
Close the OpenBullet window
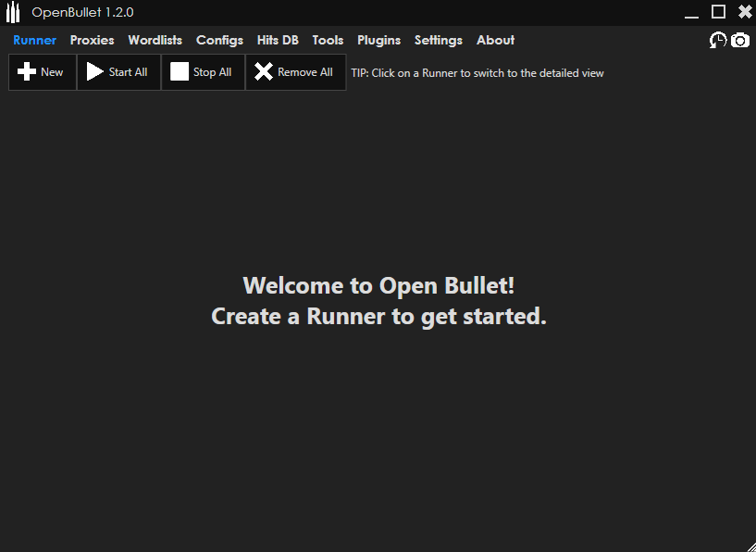pos(745,12)
